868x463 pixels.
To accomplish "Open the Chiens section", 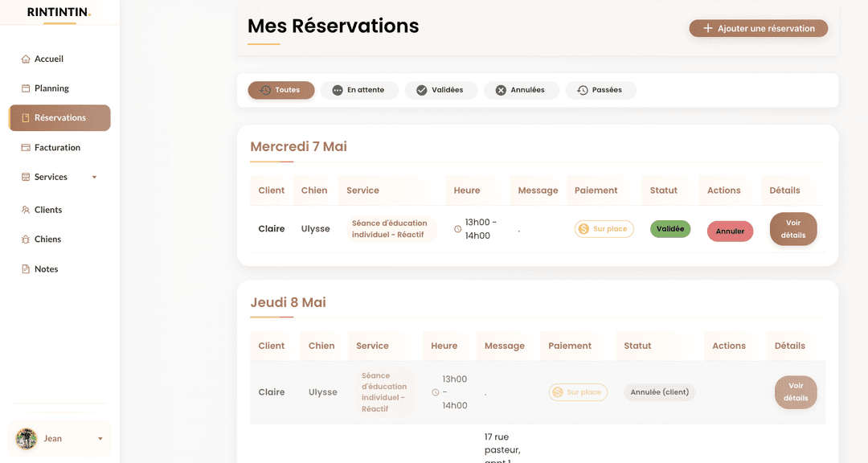I will [x=47, y=240].
